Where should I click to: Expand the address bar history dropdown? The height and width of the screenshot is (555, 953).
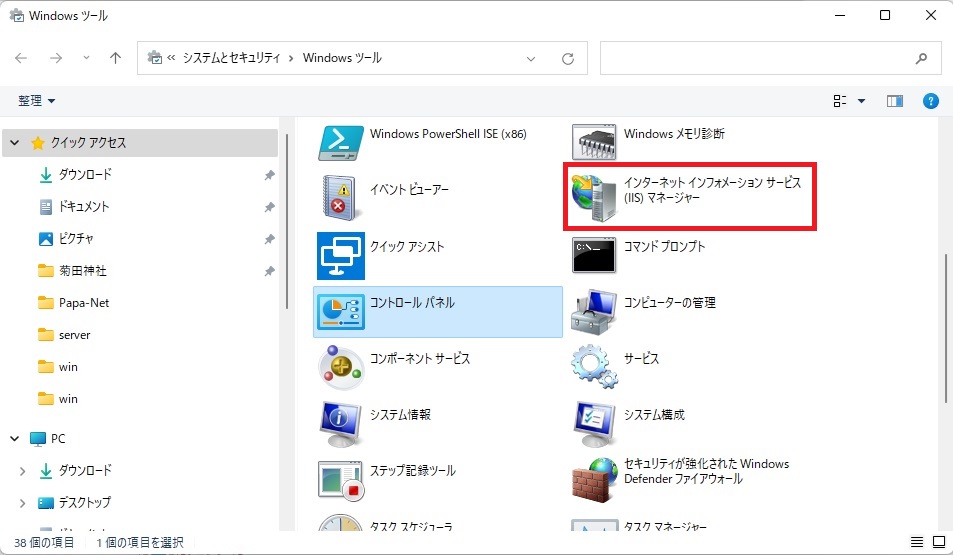tap(531, 59)
